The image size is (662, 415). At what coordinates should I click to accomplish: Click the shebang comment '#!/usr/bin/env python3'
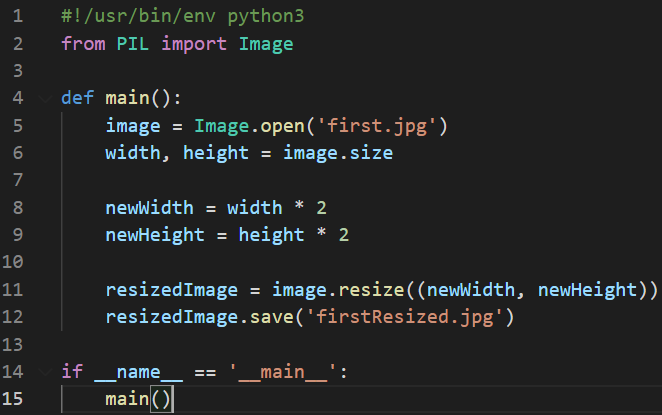(x=182, y=16)
